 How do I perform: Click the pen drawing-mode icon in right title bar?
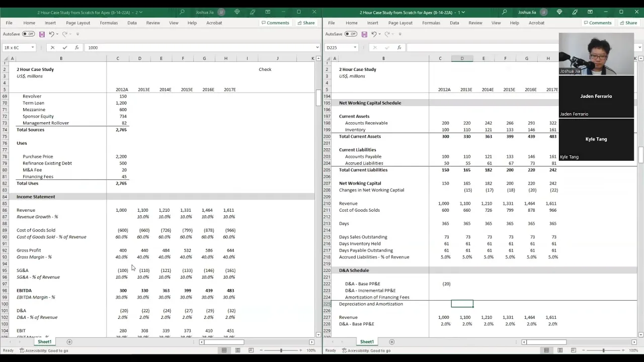point(575,12)
